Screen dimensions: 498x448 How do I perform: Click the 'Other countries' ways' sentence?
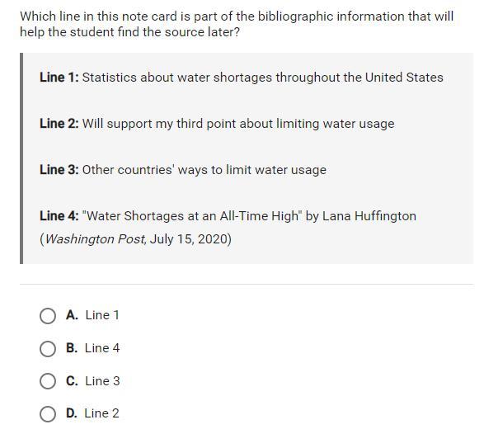click(x=204, y=170)
